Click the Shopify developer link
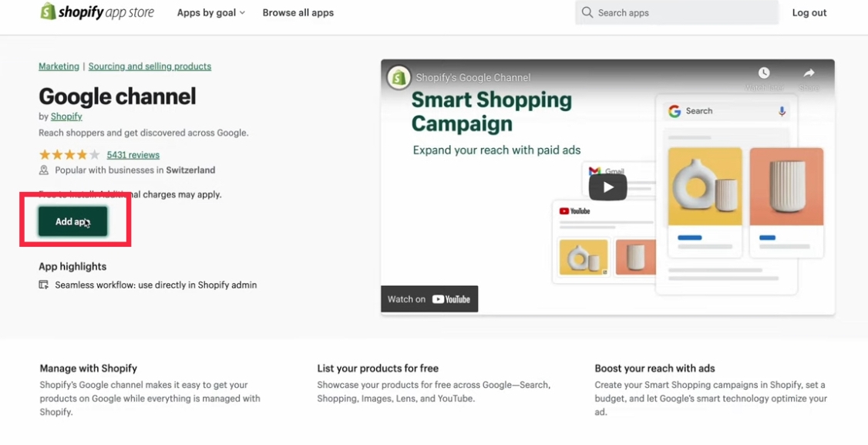The height and width of the screenshot is (445, 868). point(66,116)
